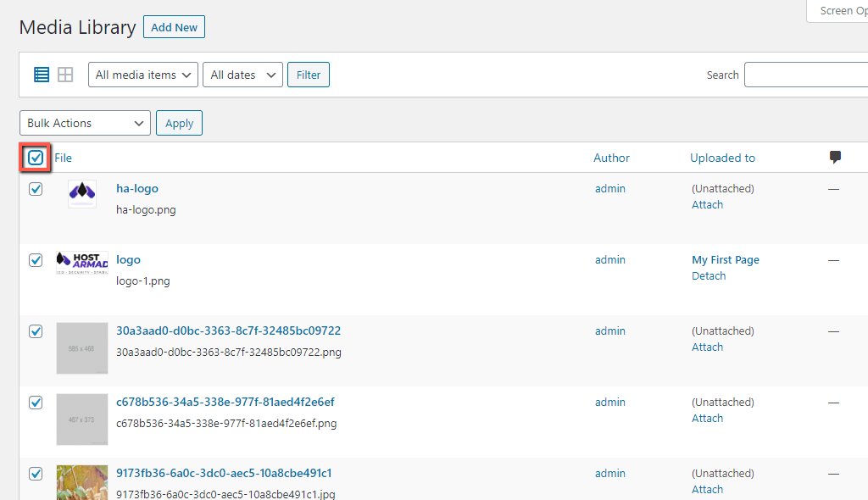Open the 585 x 488 placeholder thumbnail
868x500 pixels.
(x=82, y=348)
